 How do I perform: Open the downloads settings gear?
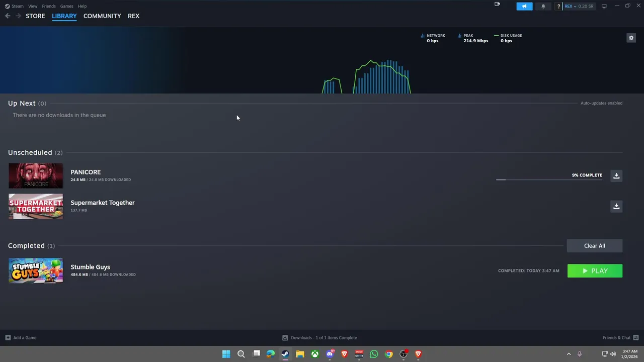631,38
